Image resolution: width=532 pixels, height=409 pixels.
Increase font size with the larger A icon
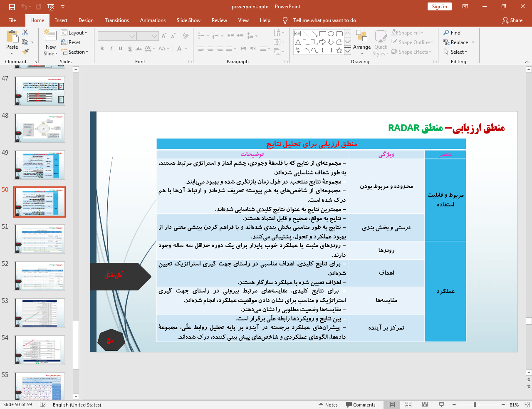click(x=164, y=36)
